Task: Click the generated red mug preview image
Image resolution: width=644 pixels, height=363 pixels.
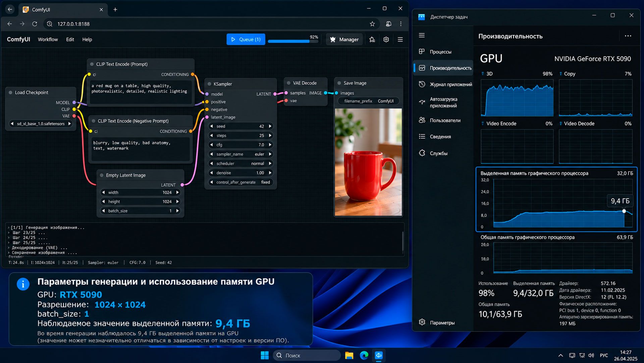Action: point(368,162)
